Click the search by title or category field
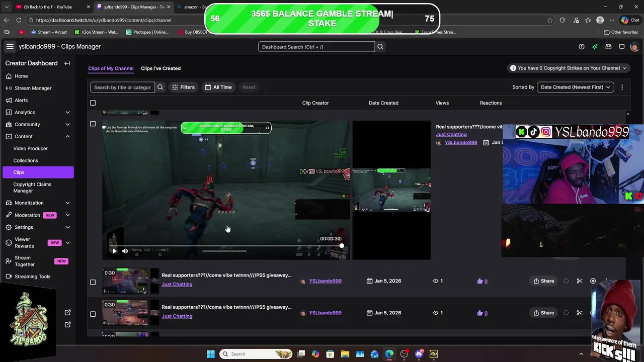The width and height of the screenshot is (644, 362). coord(122,87)
